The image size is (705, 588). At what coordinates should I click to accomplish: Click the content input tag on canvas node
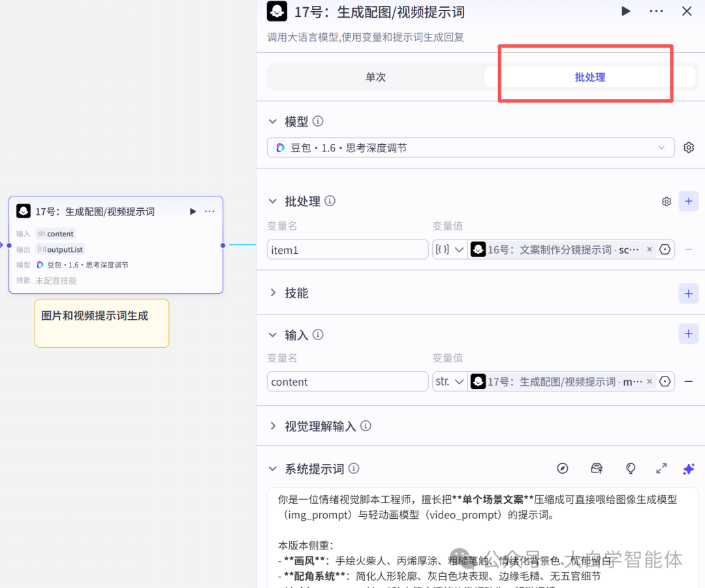[55, 234]
